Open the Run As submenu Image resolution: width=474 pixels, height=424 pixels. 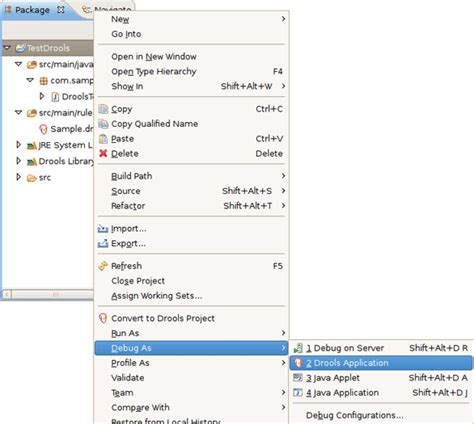pos(192,333)
